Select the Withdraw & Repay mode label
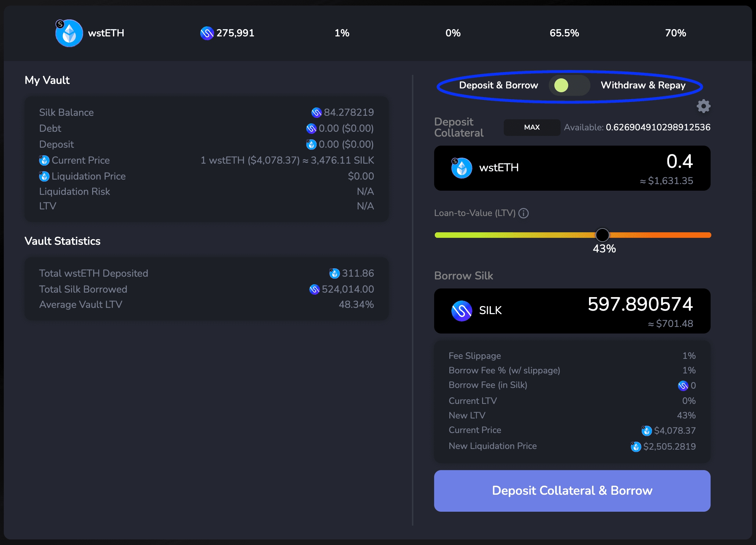This screenshot has width=756, height=545. click(643, 85)
